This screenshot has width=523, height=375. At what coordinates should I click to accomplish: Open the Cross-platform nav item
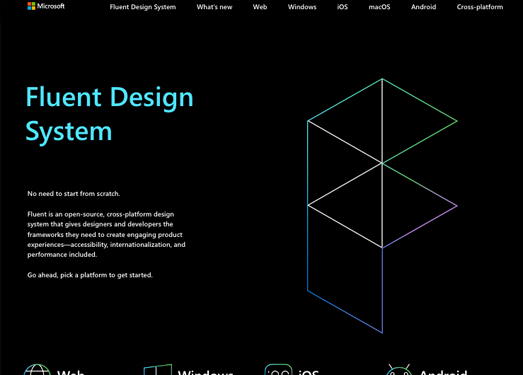click(x=480, y=7)
